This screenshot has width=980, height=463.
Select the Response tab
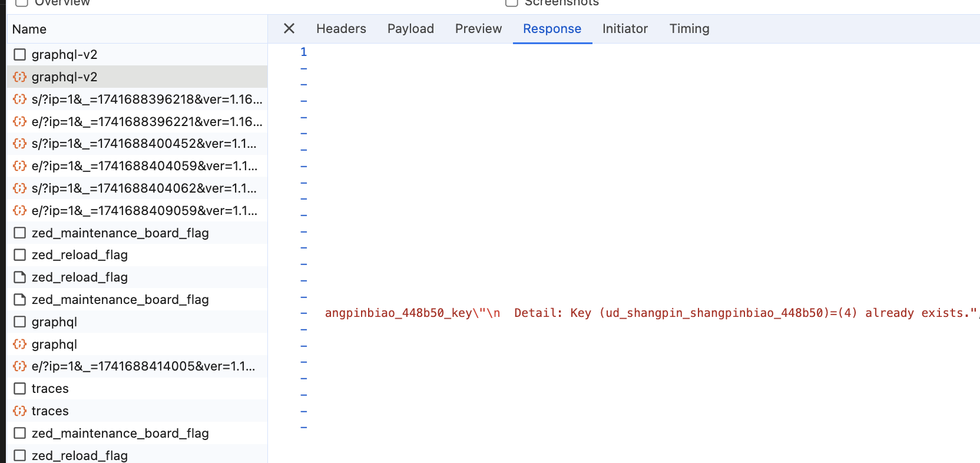point(552,28)
